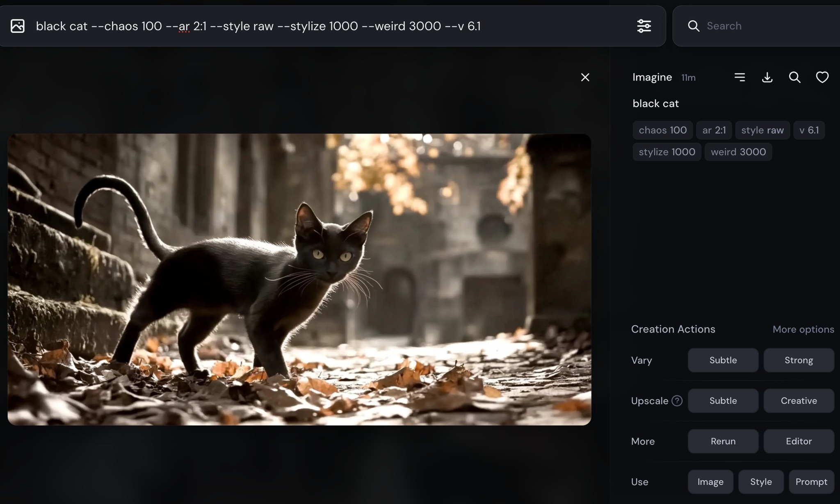This screenshot has height=504, width=840.
Task: Choose Vary Strong
Action: [x=799, y=360]
